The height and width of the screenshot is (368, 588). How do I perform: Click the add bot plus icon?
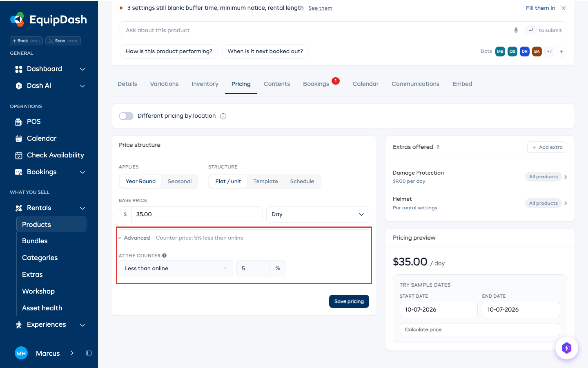pyautogui.click(x=561, y=52)
